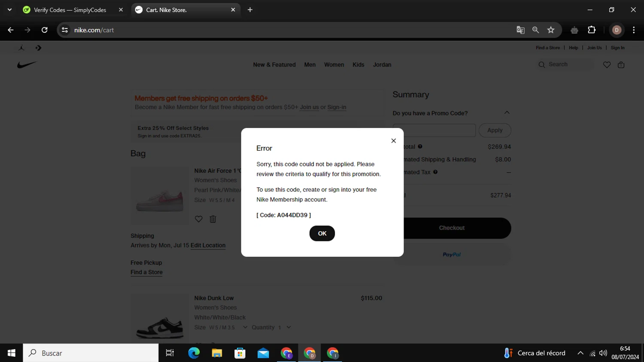Click the Apply promo code button
The height and width of the screenshot is (362, 644).
495,130
